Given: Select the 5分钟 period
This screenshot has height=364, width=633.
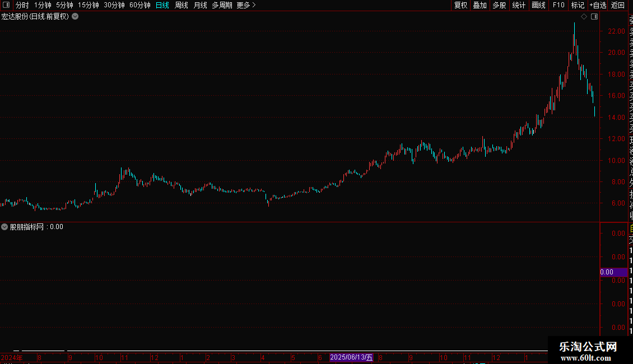Looking at the screenshot, I should [64, 5].
